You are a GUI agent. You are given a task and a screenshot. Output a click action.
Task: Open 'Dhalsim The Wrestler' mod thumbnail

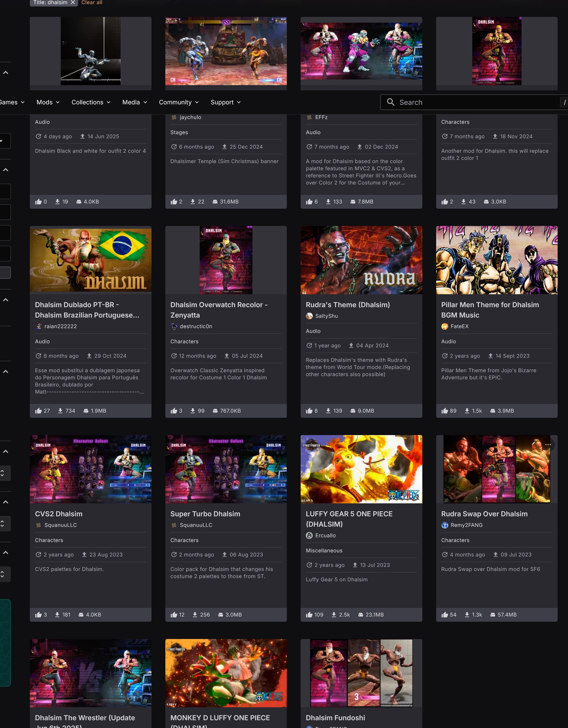90,673
